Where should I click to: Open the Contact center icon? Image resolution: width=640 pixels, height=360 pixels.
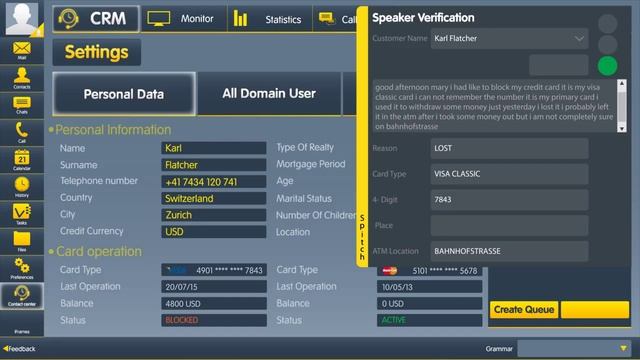(22, 296)
